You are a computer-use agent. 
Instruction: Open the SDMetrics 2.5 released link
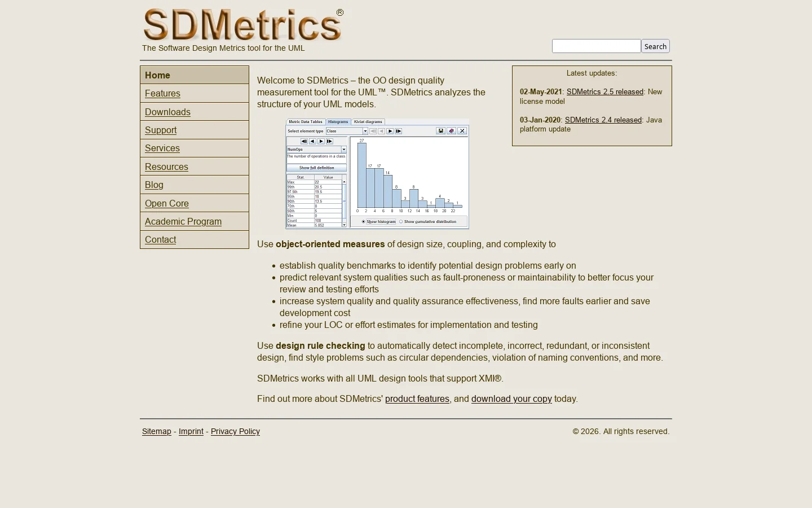pos(605,91)
